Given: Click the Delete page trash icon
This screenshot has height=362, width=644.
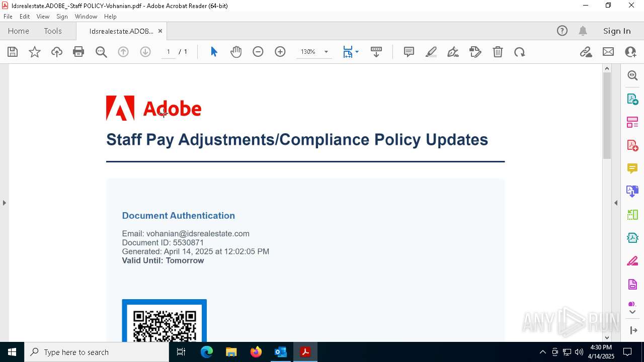Looking at the screenshot, I should [498, 52].
